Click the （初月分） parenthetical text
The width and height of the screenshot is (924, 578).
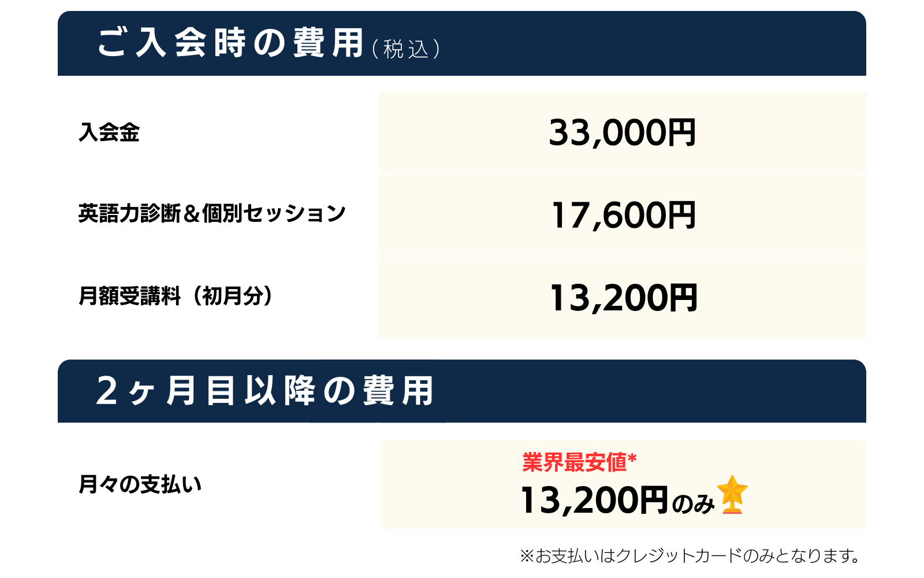(233, 296)
